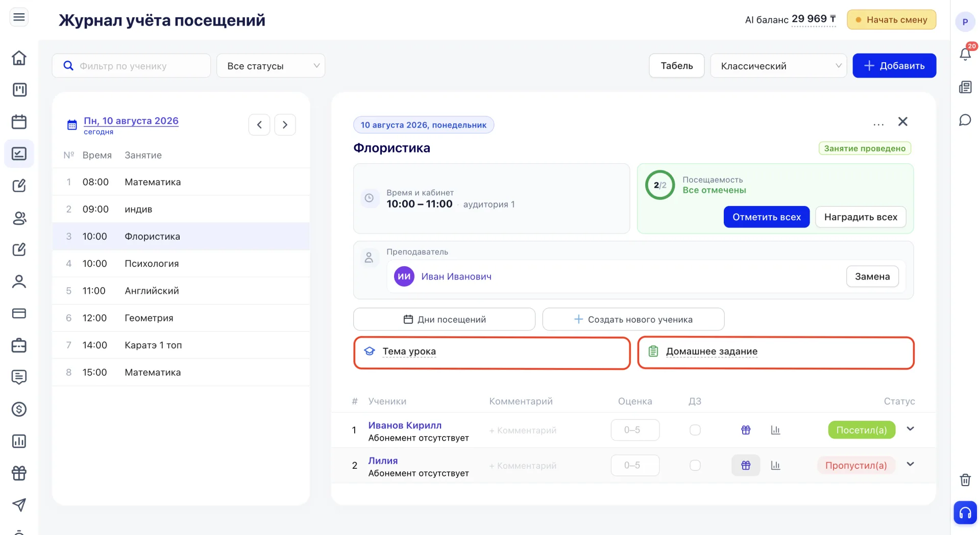This screenshot has height=535, width=980.
Task: Open the trash bin icon
Action: click(965, 480)
